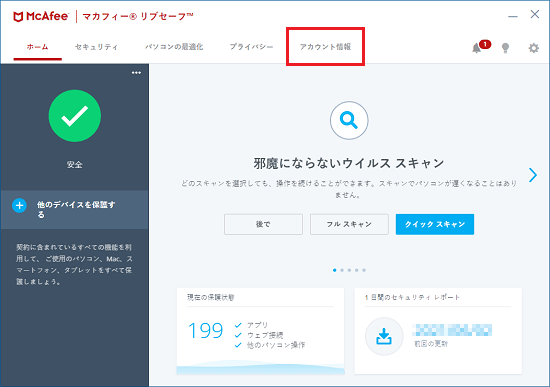Start a フル スキャン
The height and width of the screenshot is (387, 550).
point(349,224)
